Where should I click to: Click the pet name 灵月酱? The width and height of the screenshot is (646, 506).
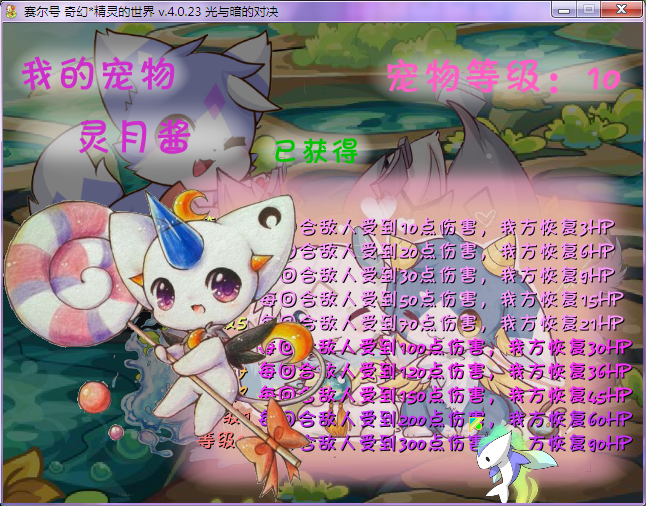pos(134,137)
